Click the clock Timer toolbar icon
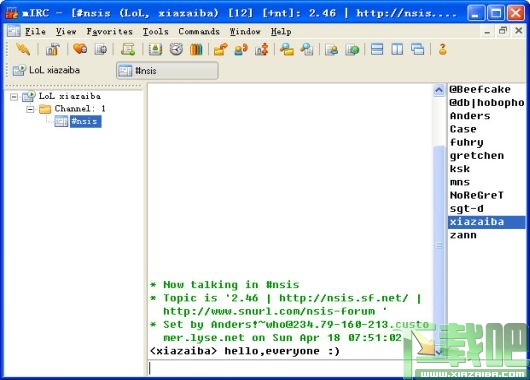530x380 pixels. (176, 50)
